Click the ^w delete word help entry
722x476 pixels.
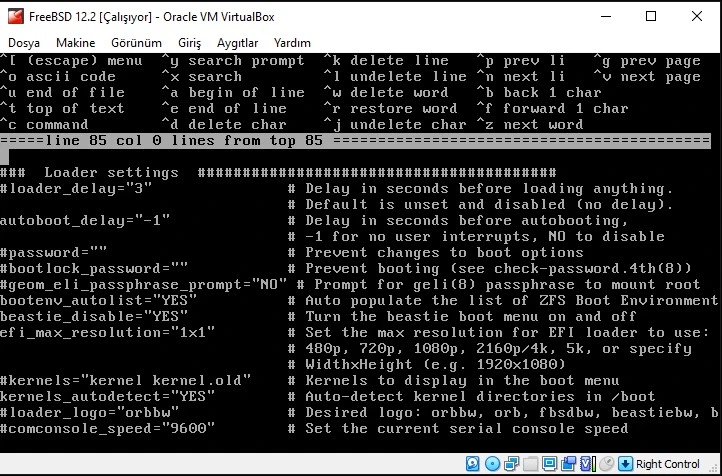pyautogui.click(x=386, y=93)
